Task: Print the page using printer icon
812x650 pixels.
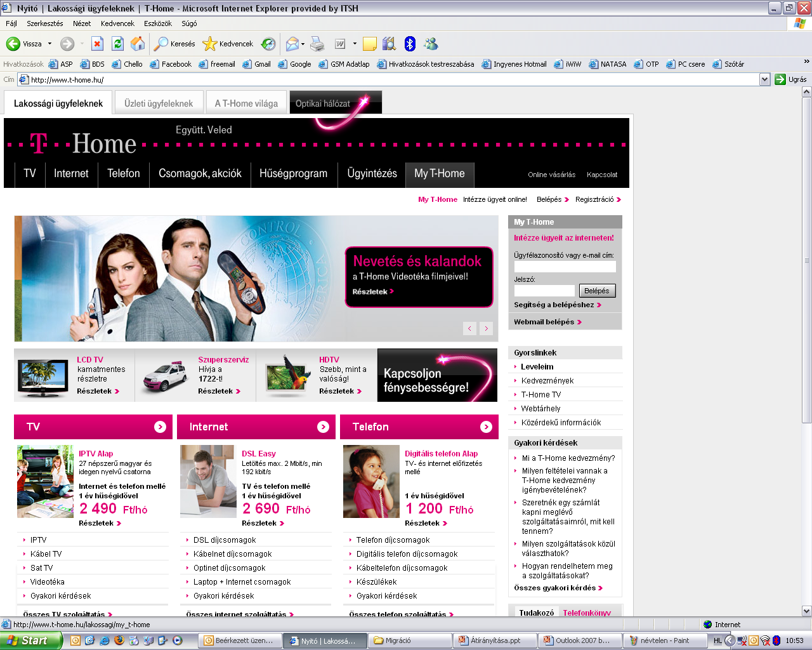Action: coord(317,44)
